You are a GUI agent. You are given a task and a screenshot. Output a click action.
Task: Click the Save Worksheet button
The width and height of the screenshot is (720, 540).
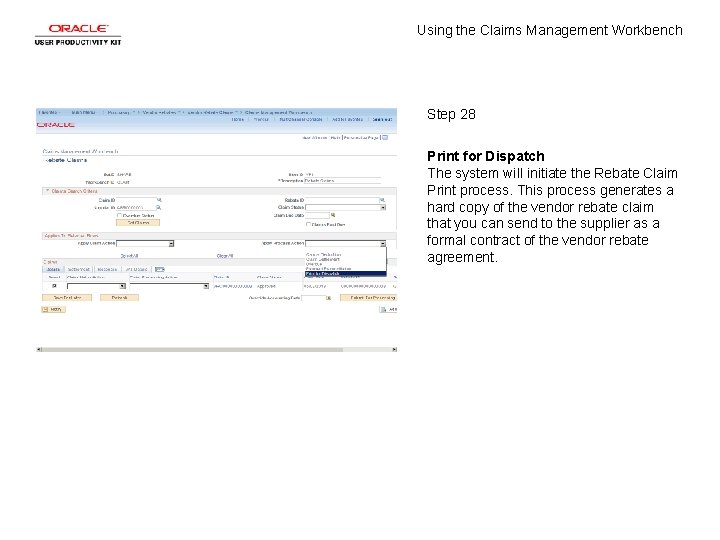point(67,298)
